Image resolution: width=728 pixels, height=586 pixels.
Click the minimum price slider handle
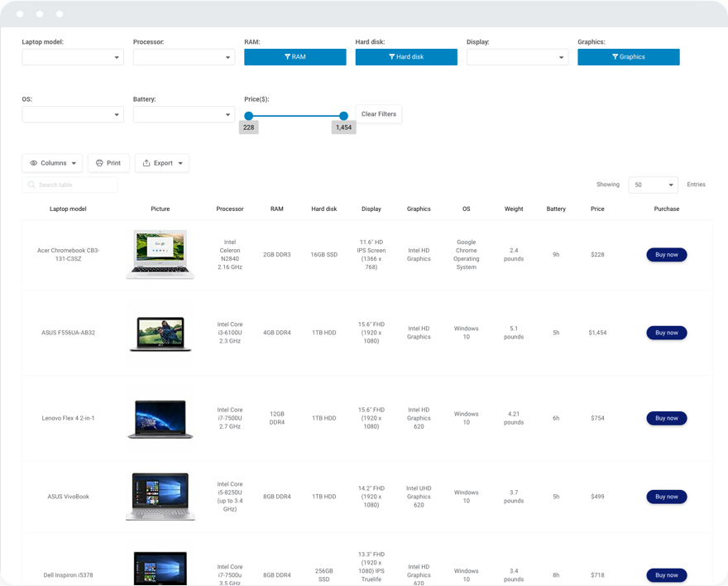pyautogui.click(x=249, y=116)
